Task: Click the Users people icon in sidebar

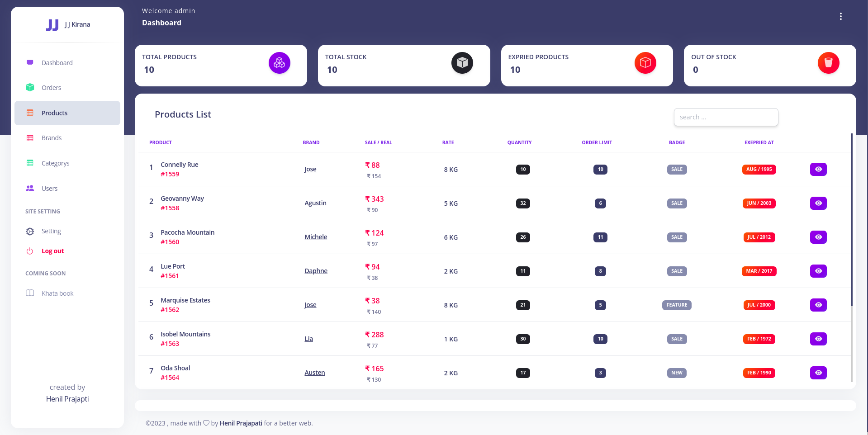Action: (x=30, y=189)
